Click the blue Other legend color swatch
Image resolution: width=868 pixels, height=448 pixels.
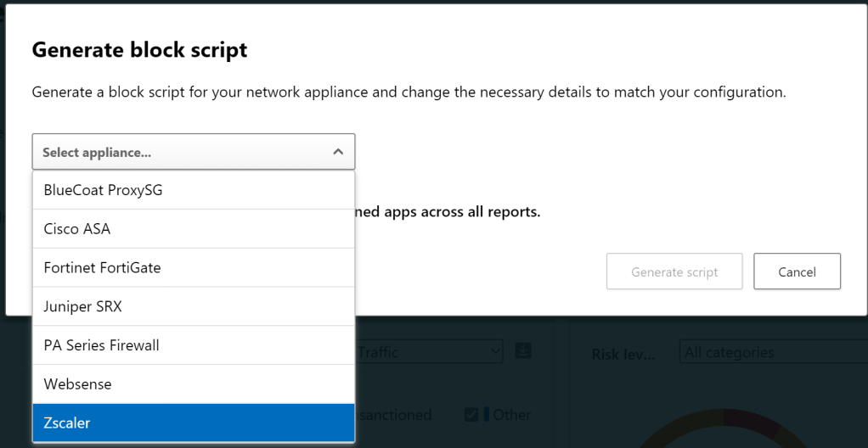(x=487, y=415)
